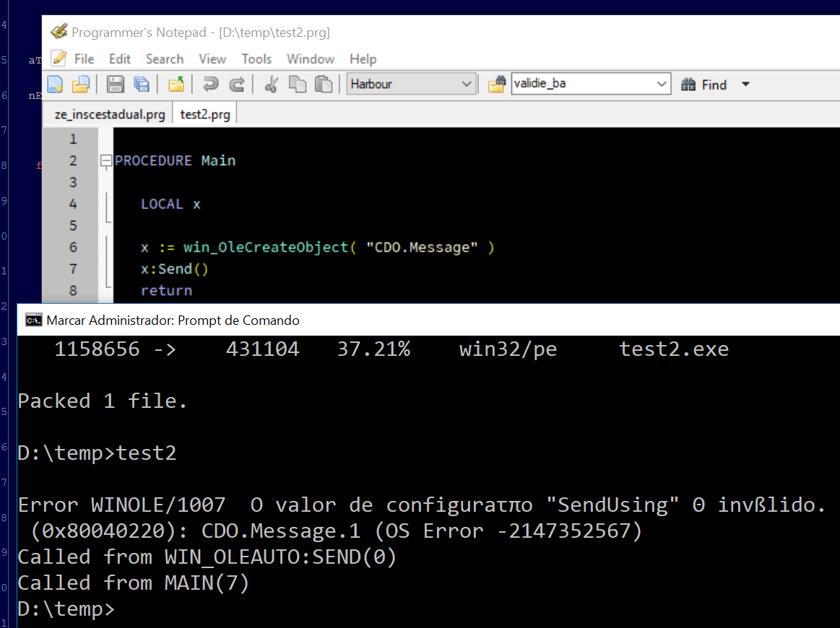Click the 'Called from WIN_OLEAUTO:SEND(0)' line
Screen dimensions: 840x628
pos(207,557)
